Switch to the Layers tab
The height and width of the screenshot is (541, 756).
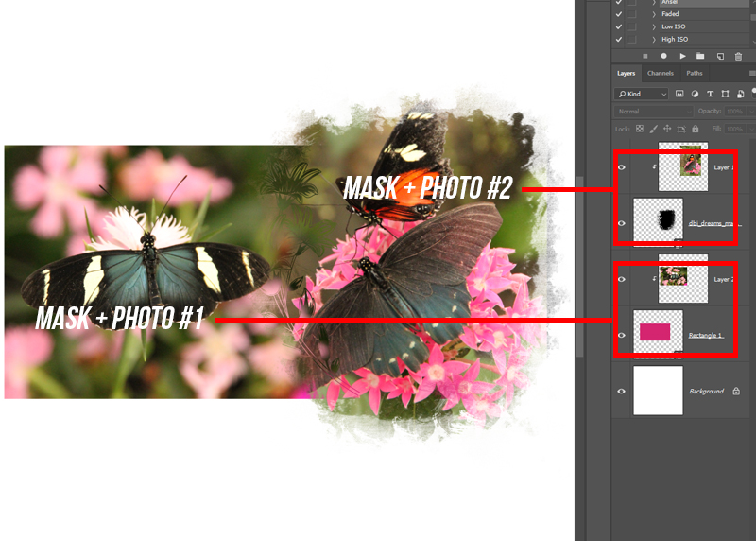click(x=626, y=74)
